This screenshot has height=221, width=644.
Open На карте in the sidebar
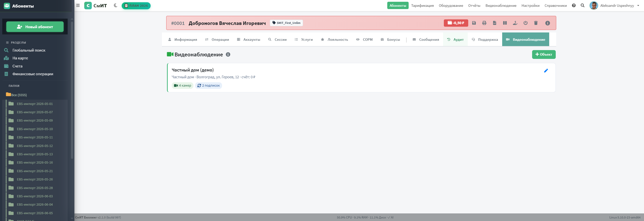point(20,58)
